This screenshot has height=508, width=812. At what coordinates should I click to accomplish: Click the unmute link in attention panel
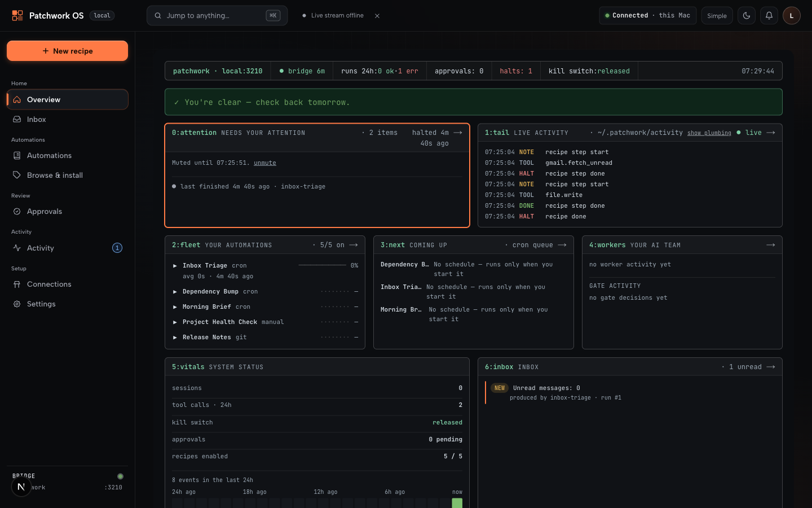click(265, 163)
